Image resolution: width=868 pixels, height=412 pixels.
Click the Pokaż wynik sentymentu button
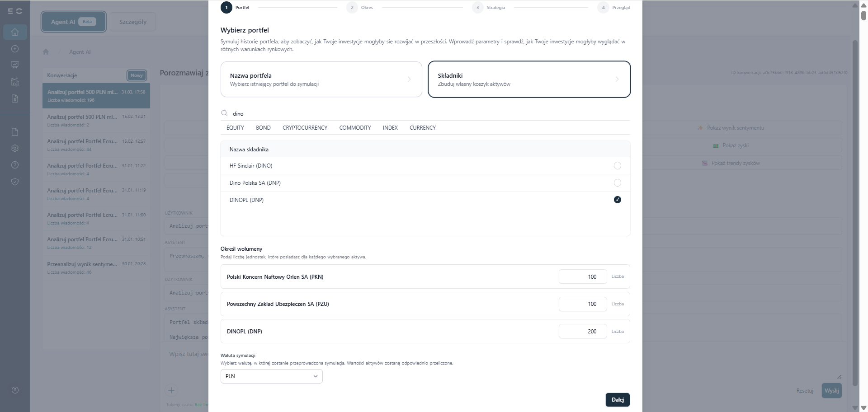click(x=731, y=128)
